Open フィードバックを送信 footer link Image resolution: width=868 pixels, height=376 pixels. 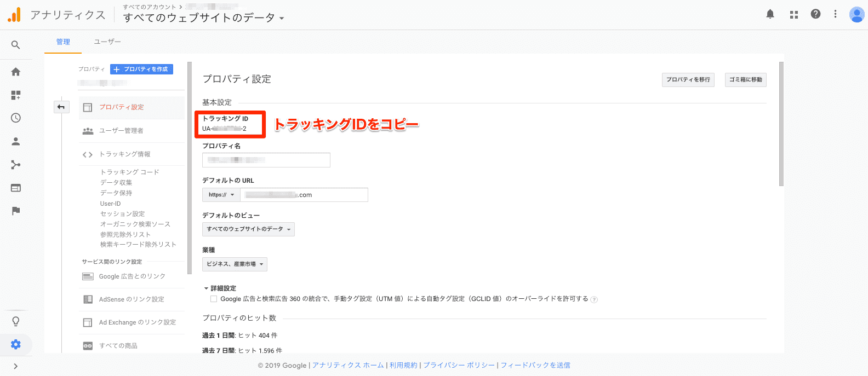(535, 366)
